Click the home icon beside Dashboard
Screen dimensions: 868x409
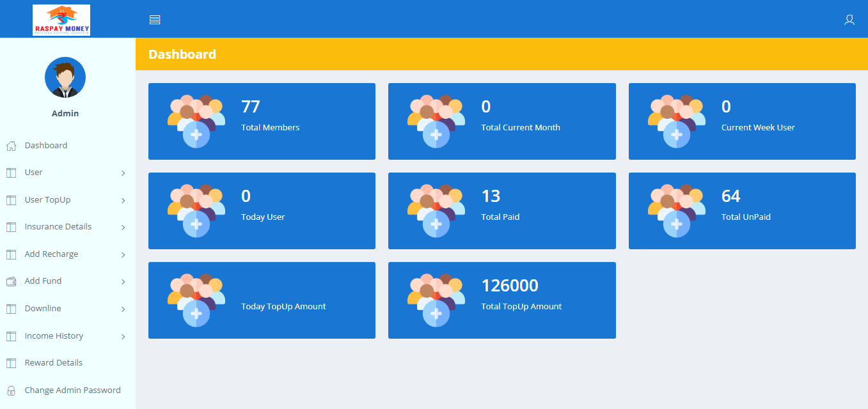(x=11, y=146)
